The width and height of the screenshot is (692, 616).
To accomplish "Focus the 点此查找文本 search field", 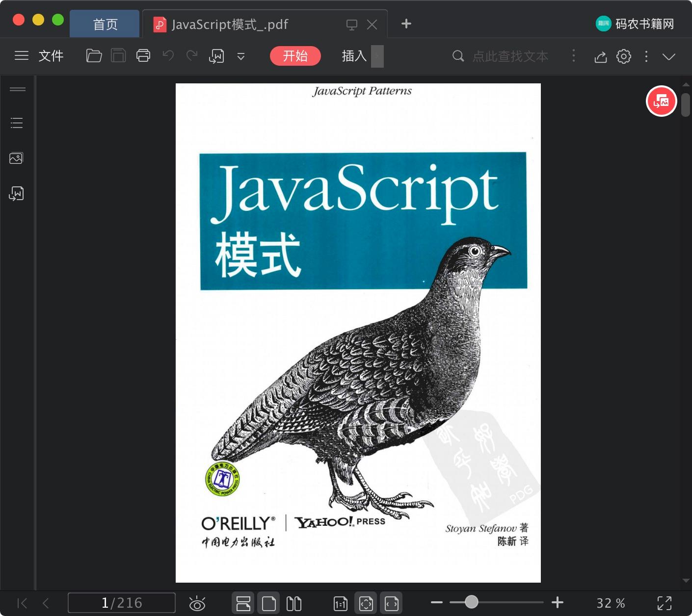I will pos(510,56).
